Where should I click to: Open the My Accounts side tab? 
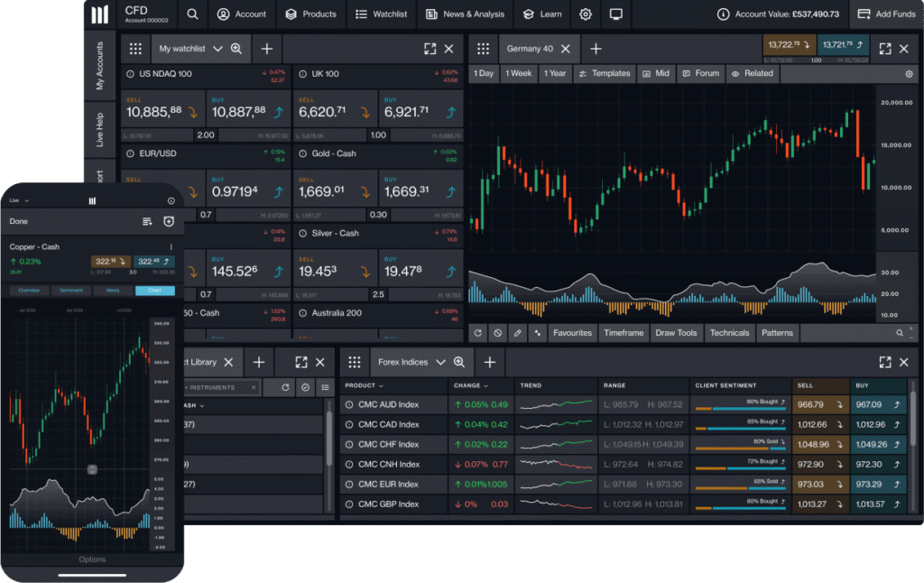[99, 66]
